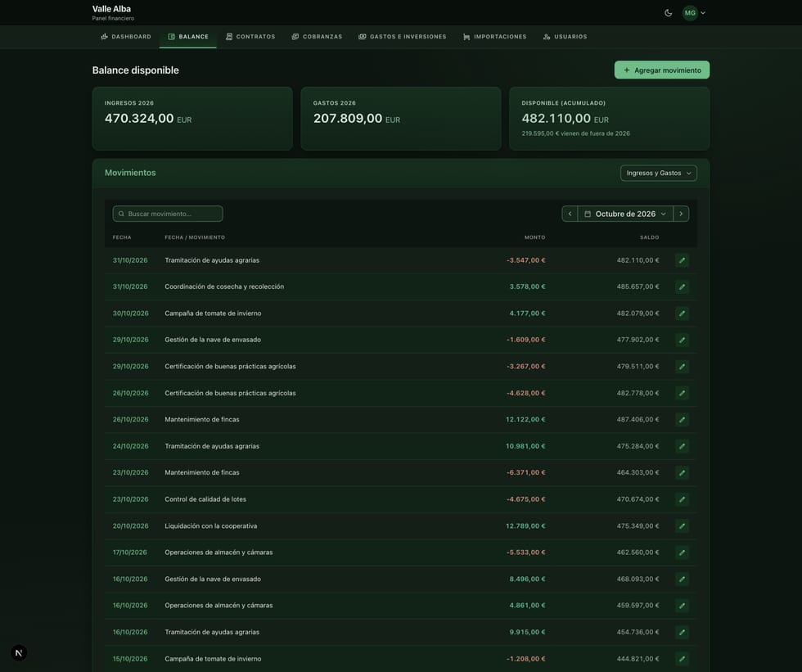Click saldo 487.406,00 € value
The width and height of the screenshot is (802, 672).
pos(638,420)
